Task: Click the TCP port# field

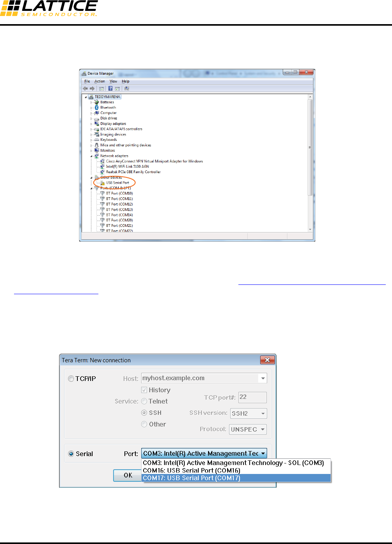Action: pyautogui.click(x=252, y=397)
